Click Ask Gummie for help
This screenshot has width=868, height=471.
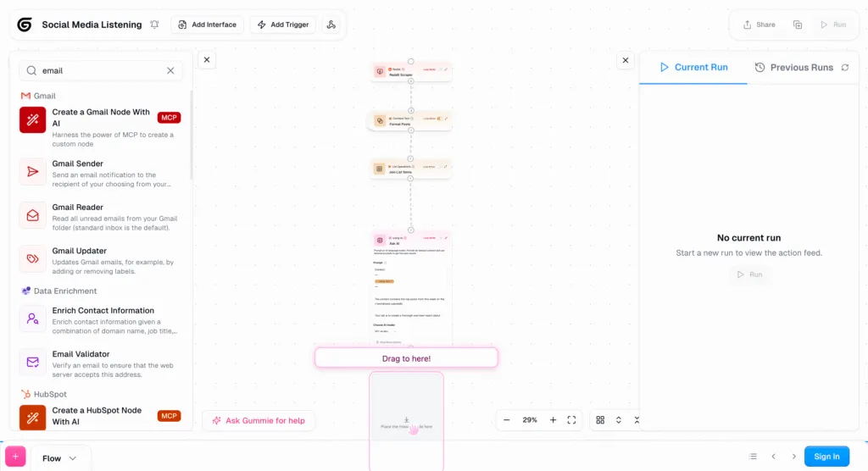(x=259, y=421)
